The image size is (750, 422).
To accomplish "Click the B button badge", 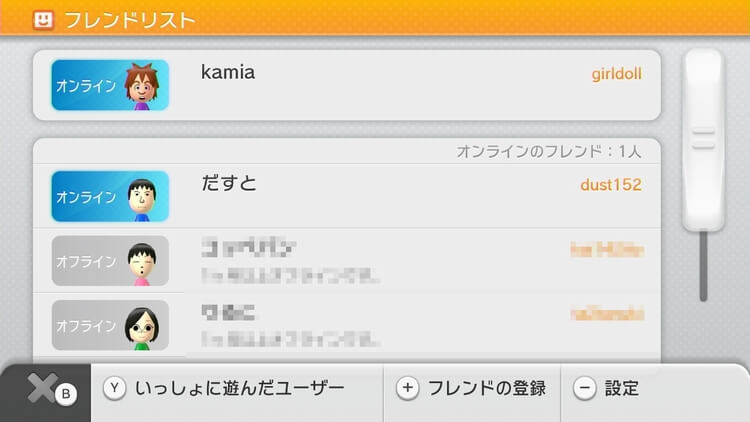I will (x=66, y=394).
